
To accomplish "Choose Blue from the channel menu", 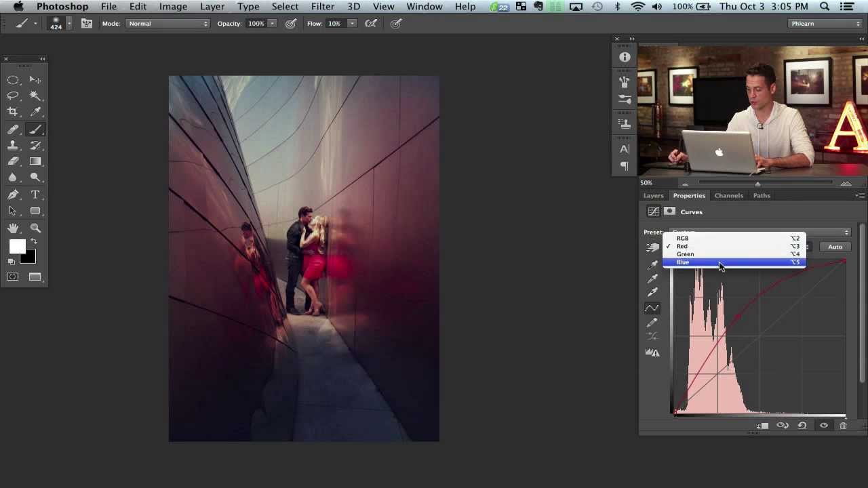I will coord(683,262).
